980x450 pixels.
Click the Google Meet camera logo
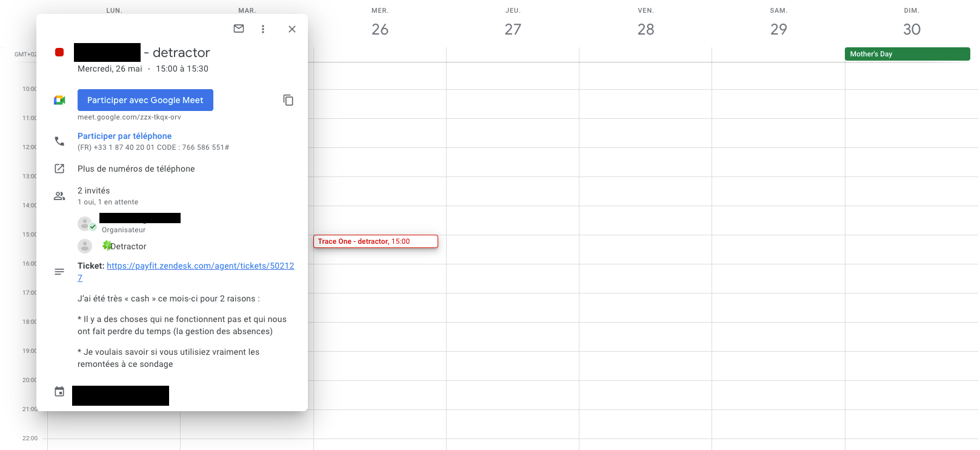[59, 100]
